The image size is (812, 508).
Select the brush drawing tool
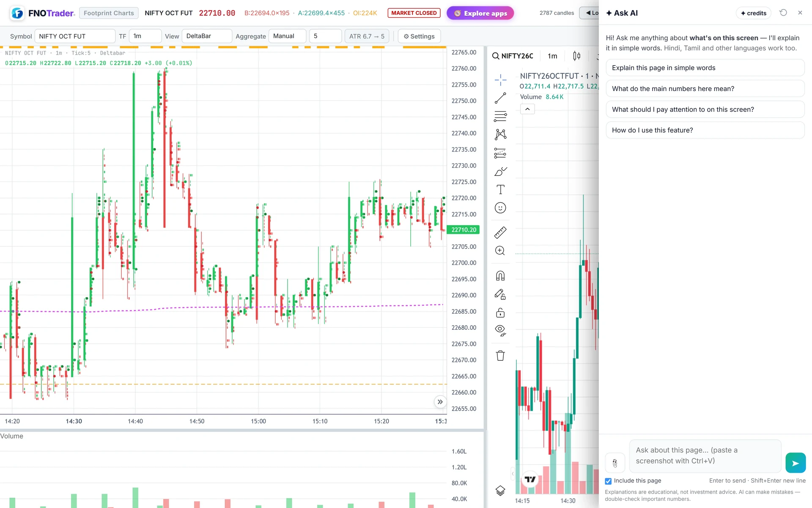500,171
